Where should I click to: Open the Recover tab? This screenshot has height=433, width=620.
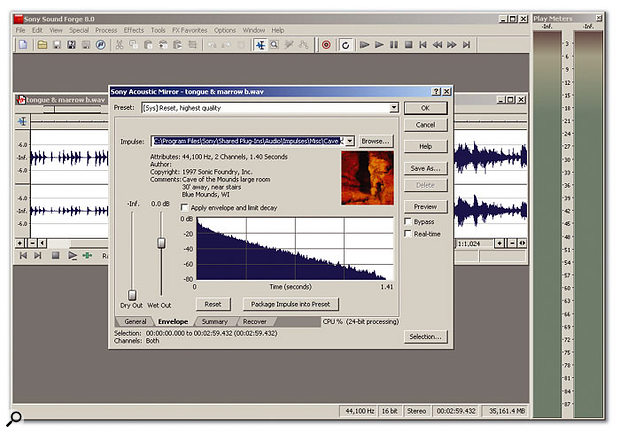(255, 321)
